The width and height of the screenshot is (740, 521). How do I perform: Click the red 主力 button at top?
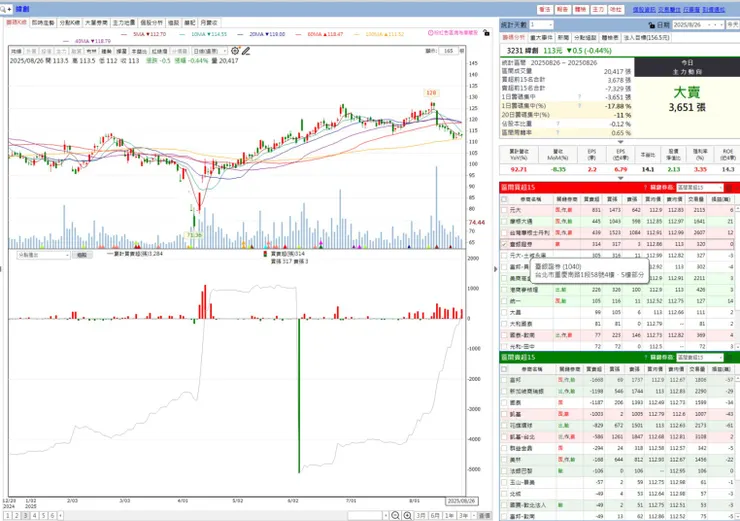(x=598, y=9)
